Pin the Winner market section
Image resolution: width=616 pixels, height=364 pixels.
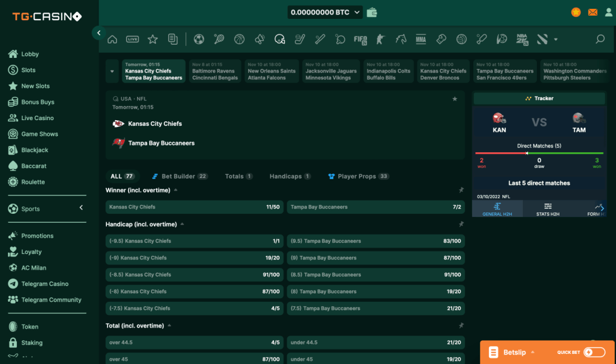[461, 190]
